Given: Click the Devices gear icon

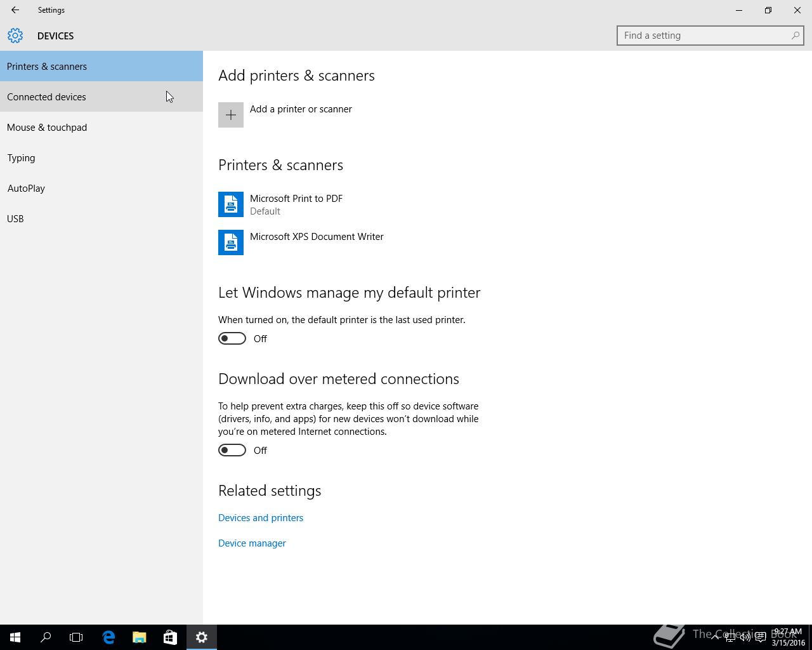Looking at the screenshot, I should pos(15,36).
